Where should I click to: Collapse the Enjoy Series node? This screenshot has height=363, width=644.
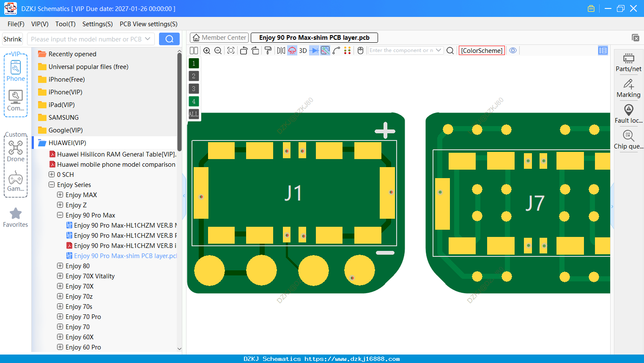coord(52,184)
